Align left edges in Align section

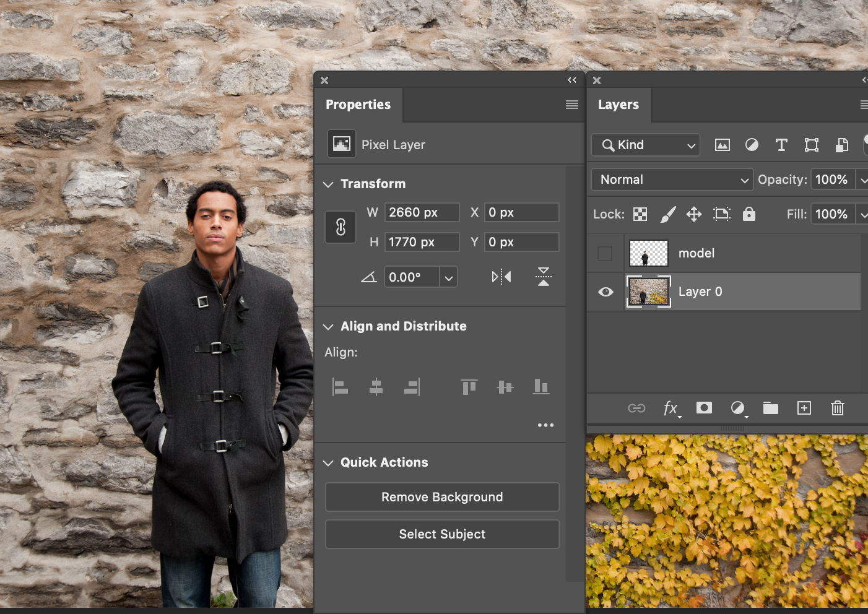[340, 387]
